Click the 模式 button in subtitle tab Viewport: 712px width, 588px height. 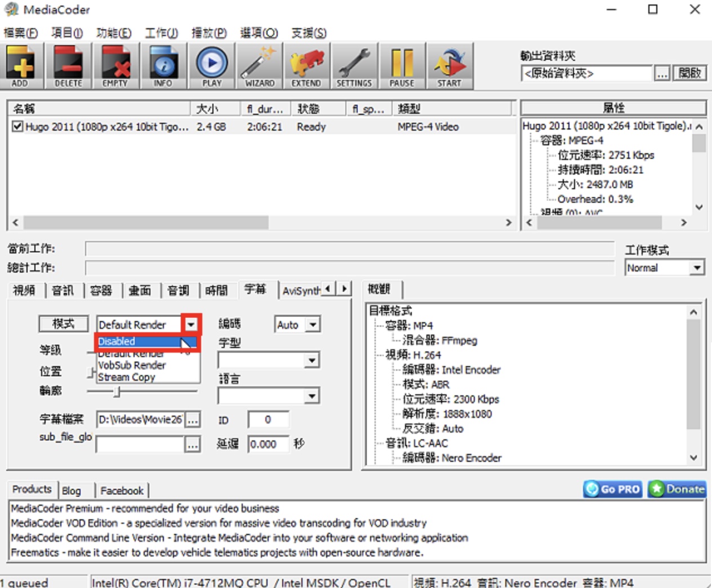[64, 324]
